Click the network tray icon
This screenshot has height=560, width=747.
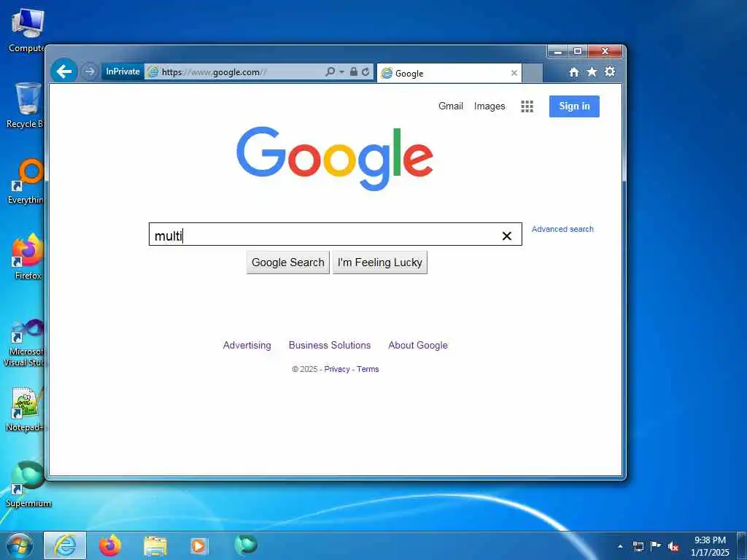pyautogui.click(x=638, y=546)
